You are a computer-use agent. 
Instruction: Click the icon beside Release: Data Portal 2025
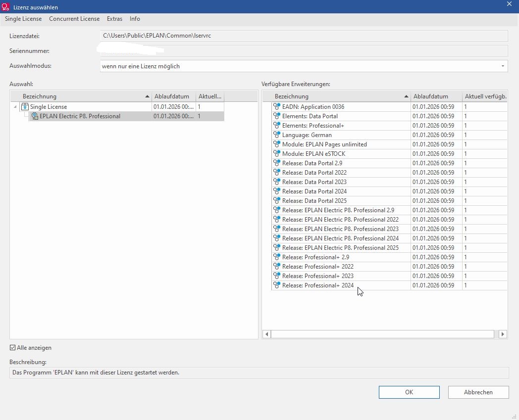[277, 201]
